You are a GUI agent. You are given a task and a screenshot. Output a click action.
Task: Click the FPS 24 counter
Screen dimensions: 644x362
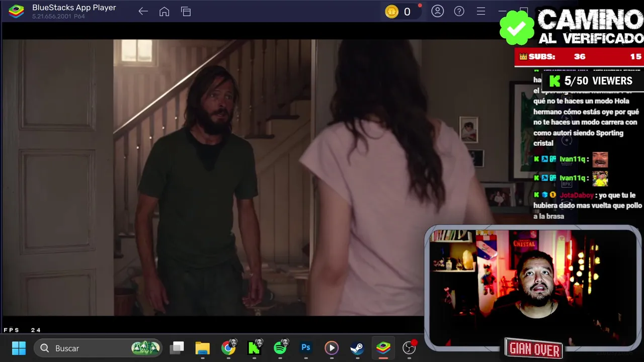pos(22,330)
